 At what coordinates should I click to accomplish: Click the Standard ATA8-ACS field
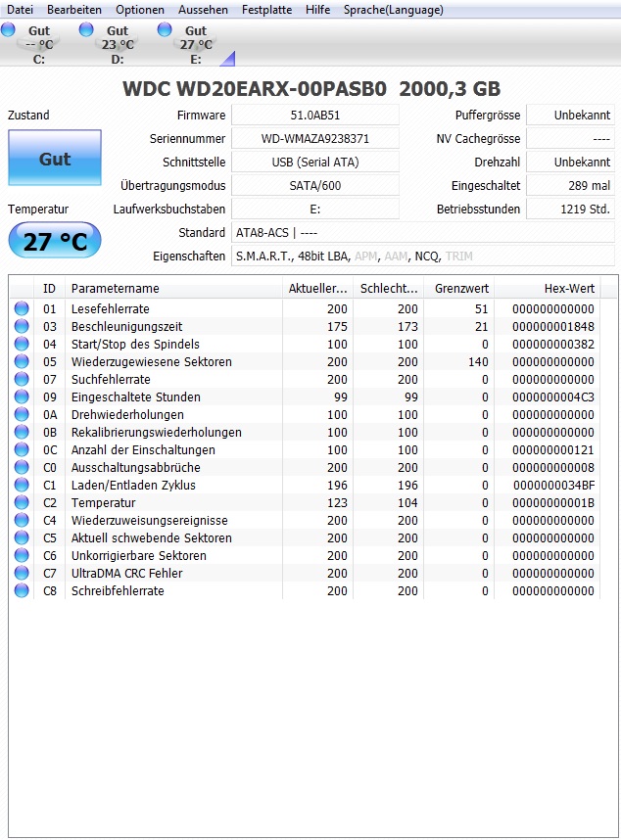423,233
